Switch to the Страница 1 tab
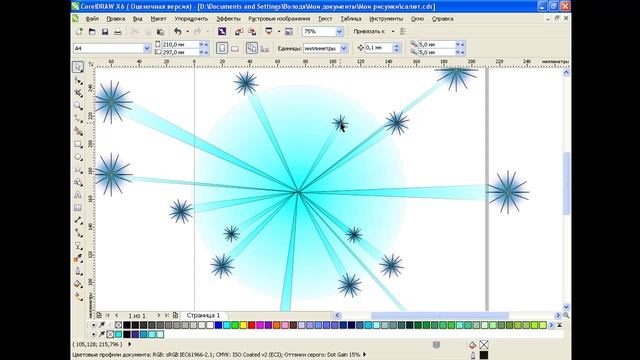The width and height of the screenshot is (640, 360). tap(203, 316)
